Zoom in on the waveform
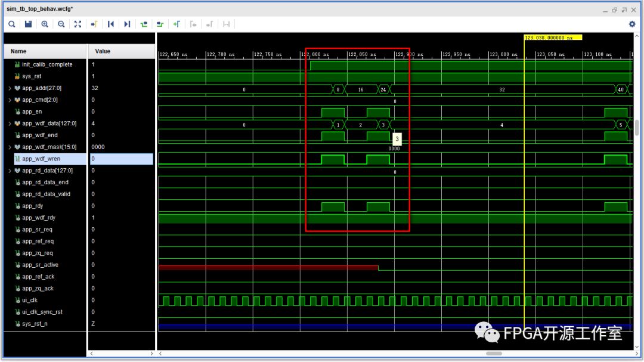The height and width of the screenshot is (362, 644). pyautogui.click(x=45, y=24)
